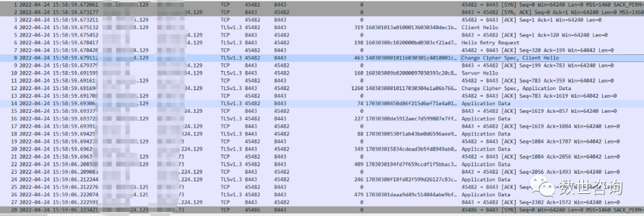Select ACK packet with Seq=2302 Ack=1972

pos(322,202)
